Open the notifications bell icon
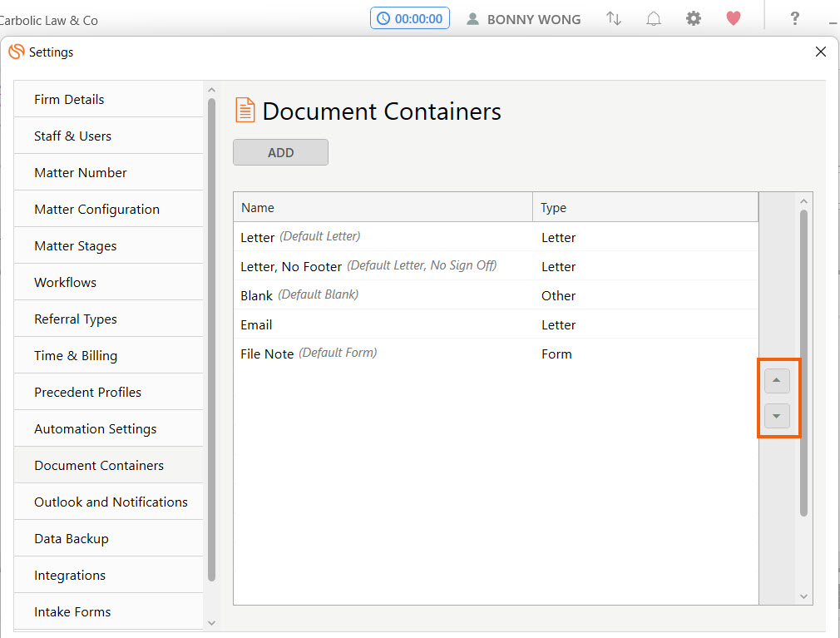Viewport: 840px width, 638px height. pyautogui.click(x=654, y=18)
